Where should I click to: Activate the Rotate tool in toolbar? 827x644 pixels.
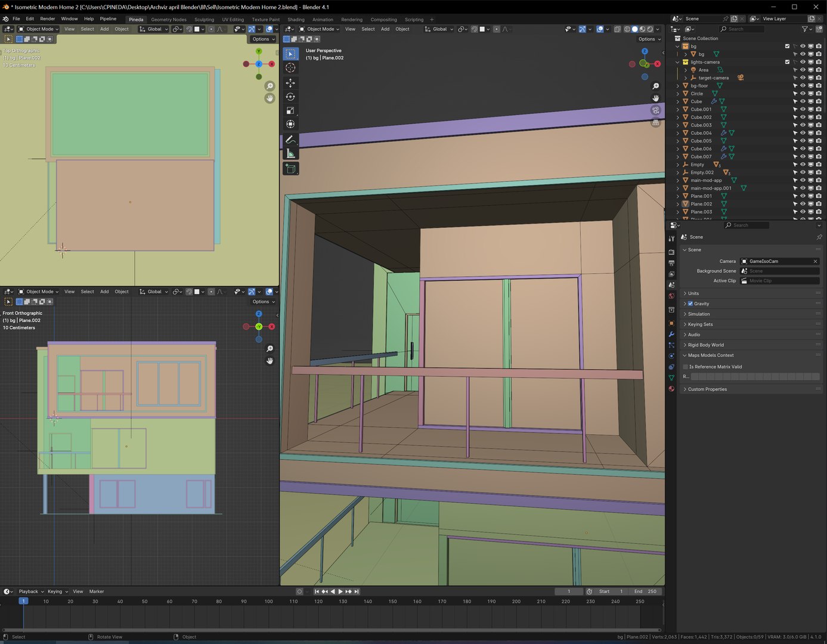290,97
